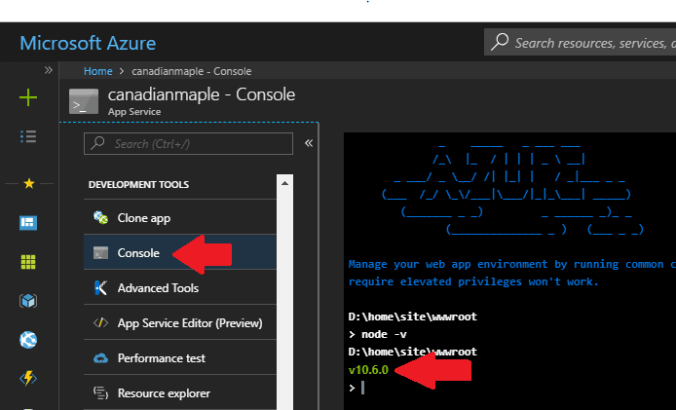
Task: Click the Console terminal icon in menu
Action: click(x=101, y=253)
